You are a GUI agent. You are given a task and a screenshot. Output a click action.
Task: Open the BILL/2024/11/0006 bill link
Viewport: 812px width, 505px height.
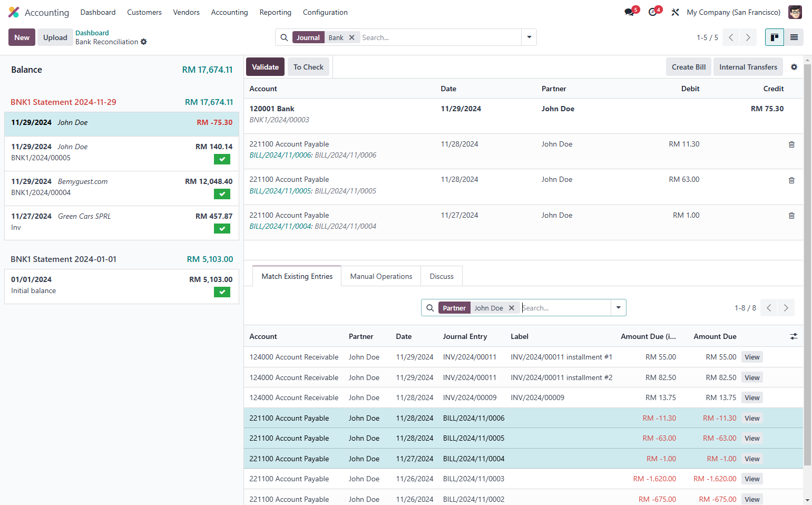point(280,155)
